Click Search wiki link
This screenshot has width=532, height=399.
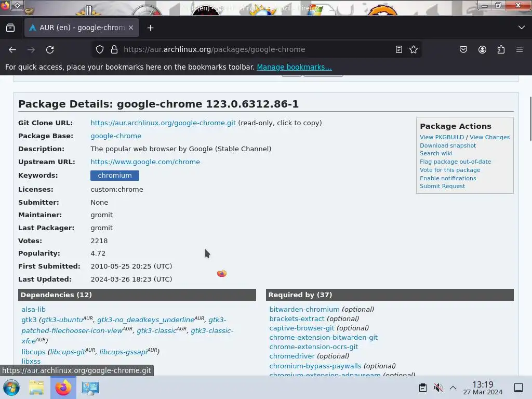pos(436,153)
